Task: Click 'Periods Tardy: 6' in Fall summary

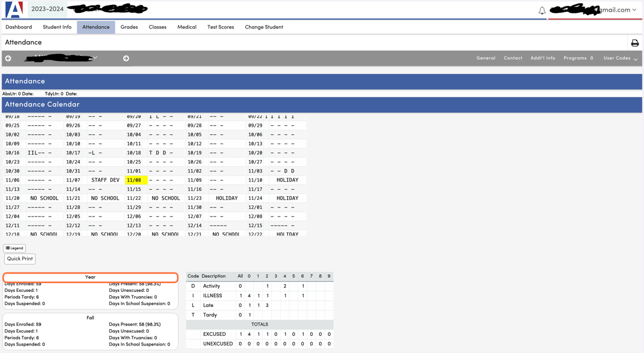Action: pyautogui.click(x=21, y=338)
